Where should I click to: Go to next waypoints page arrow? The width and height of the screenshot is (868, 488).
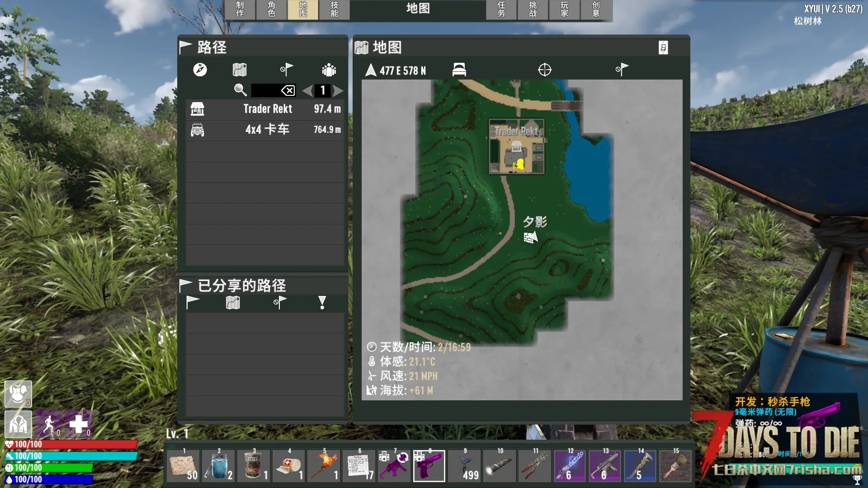(x=338, y=90)
